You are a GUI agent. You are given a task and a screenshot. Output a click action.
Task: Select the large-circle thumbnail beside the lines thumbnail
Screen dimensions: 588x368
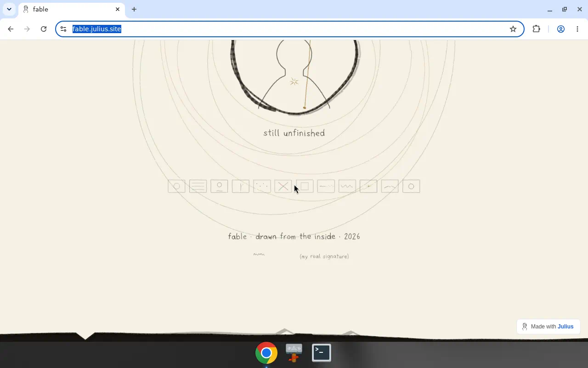coord(176,186)
